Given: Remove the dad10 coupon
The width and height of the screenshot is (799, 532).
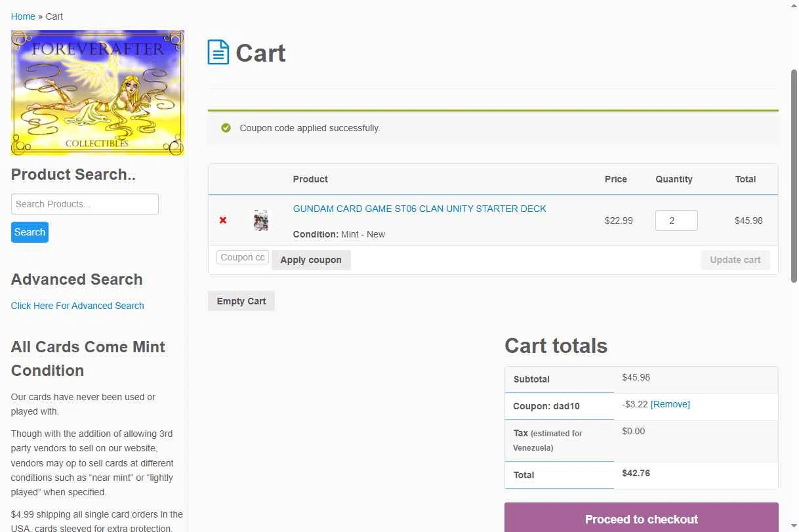Looking at the screenshot, I should 670,404.
